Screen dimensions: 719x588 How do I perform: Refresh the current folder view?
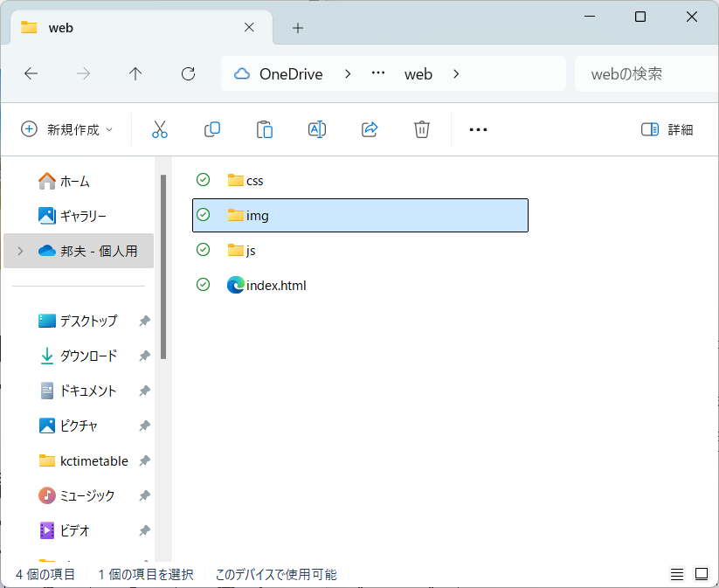click(x=188, y=74)
